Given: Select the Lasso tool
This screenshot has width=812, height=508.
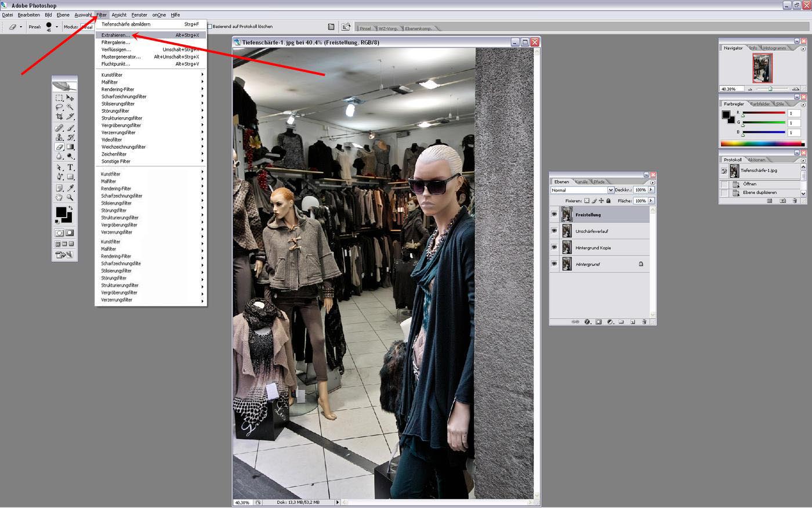Looking at the screenshot, I should click(59, 106).
